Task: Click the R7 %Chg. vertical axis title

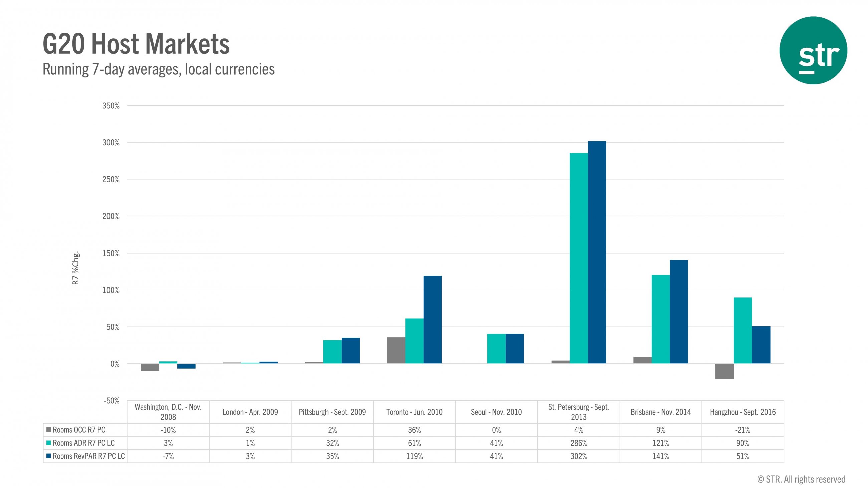Action: pos(76,268)
